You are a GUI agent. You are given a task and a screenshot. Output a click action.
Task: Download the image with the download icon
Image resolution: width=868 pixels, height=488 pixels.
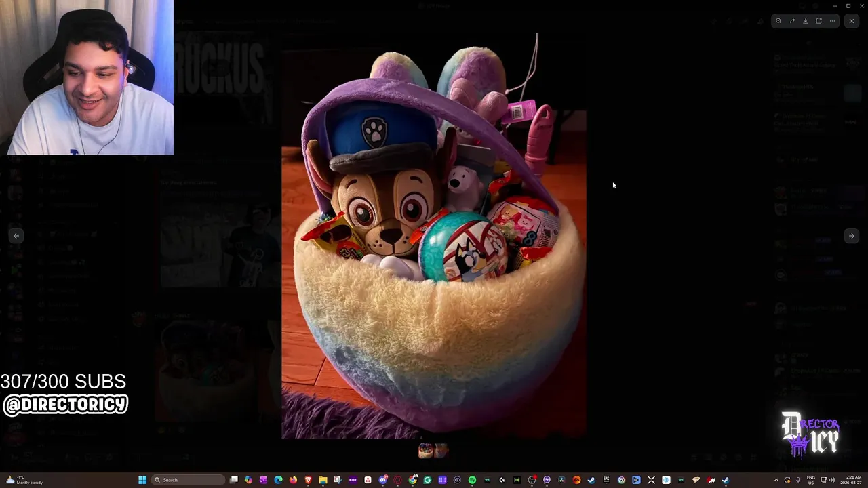[806, 21]
